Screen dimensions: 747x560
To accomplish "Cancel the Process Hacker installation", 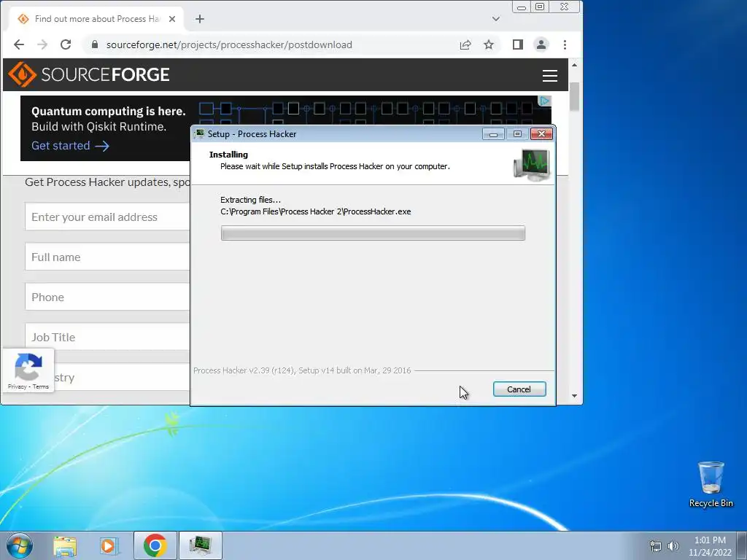I will [x=519, y=389].
